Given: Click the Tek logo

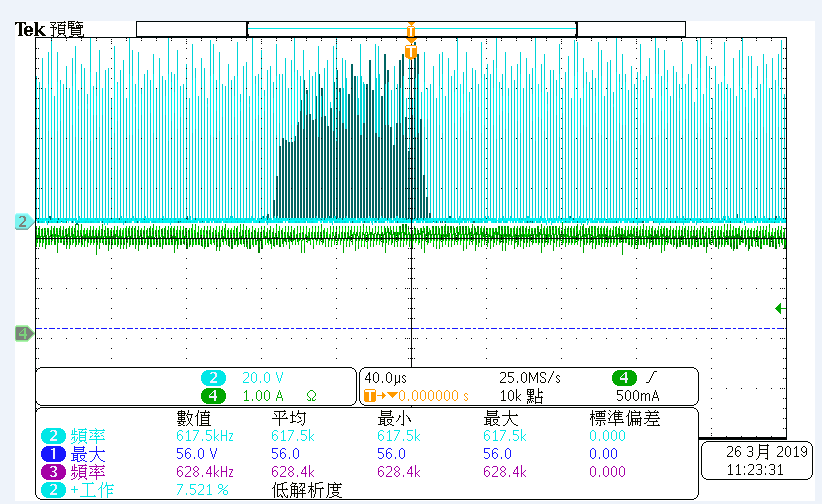Looking at the screenshot, I should [30, 29].
